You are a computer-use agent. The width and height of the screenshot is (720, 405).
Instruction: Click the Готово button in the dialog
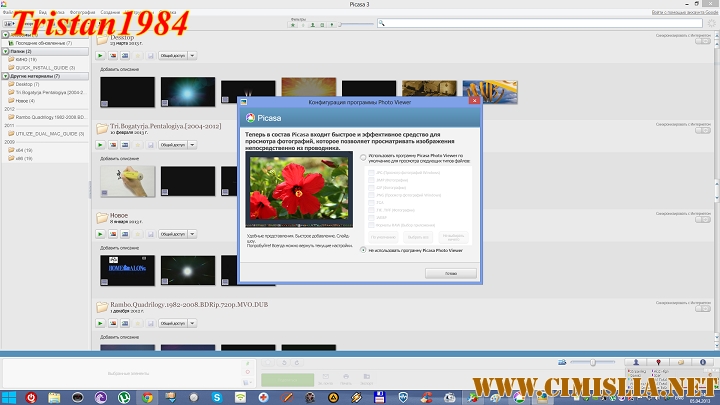tap(451, 273)
